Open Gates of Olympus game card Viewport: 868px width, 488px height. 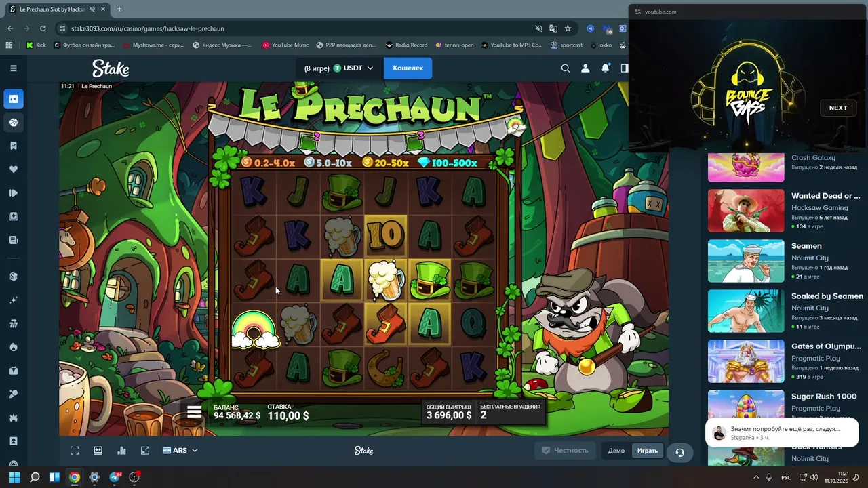point(785,361)
